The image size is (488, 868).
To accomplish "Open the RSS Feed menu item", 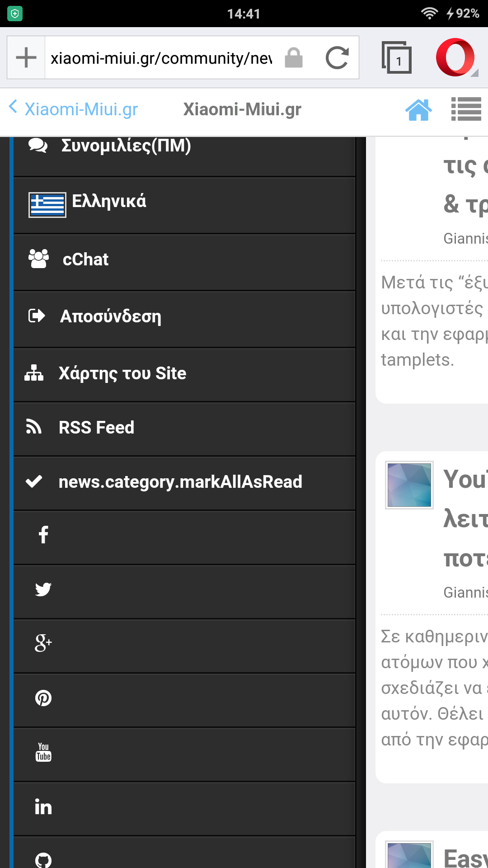I will [x=96, y=428].
